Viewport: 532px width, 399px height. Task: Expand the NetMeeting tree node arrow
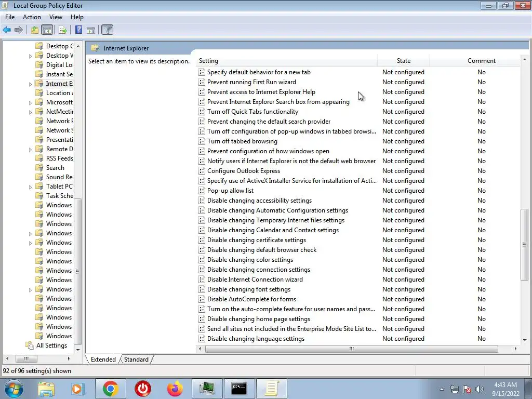coord(30,112)
